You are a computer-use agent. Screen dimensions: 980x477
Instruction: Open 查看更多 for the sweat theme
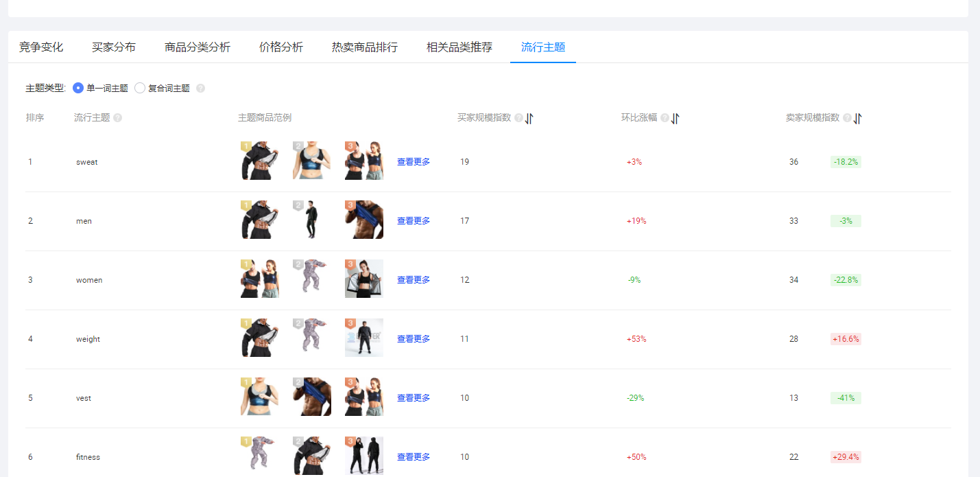click(413, 161)
